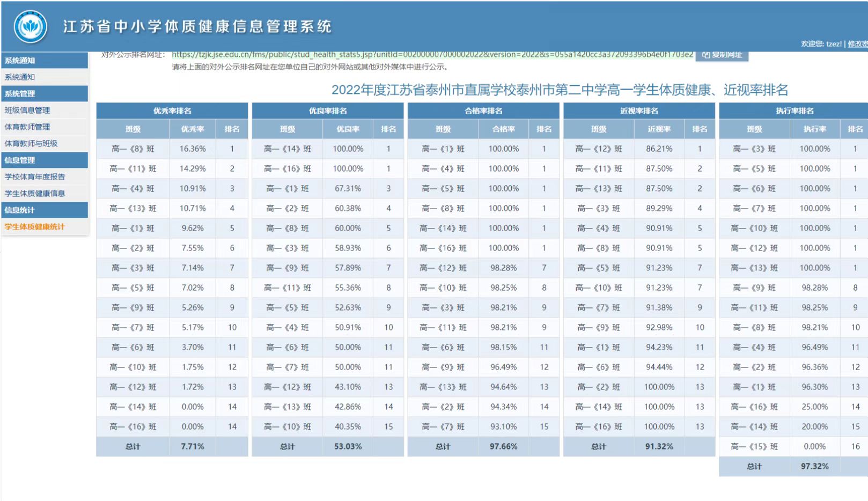Click the 92.98% myopia rate cell

click(x=659, y=328)
